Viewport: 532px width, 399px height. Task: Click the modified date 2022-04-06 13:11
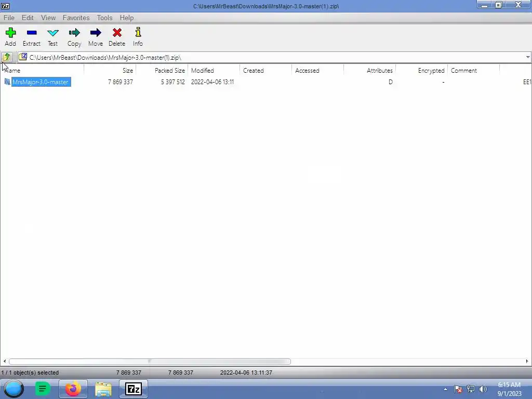212,82
